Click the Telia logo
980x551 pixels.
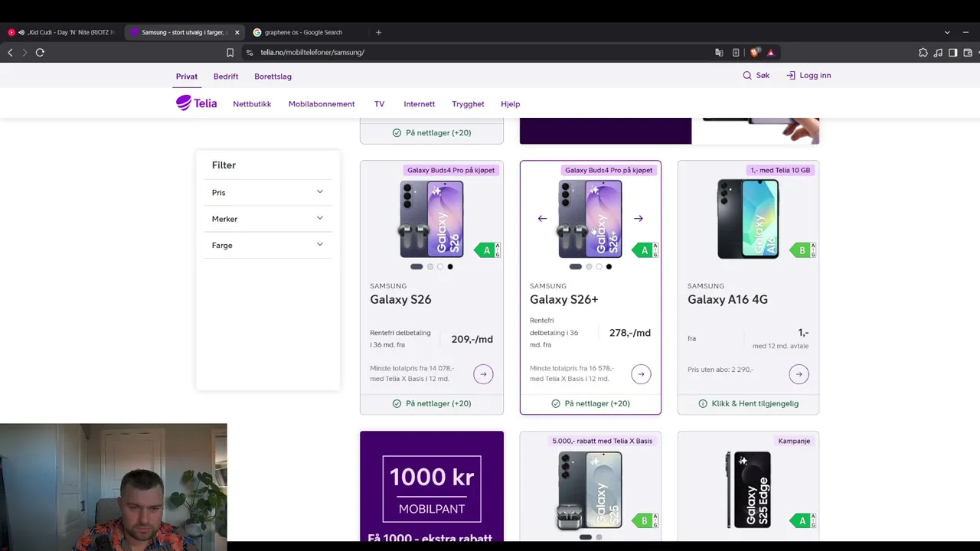(x=197, y=103)
